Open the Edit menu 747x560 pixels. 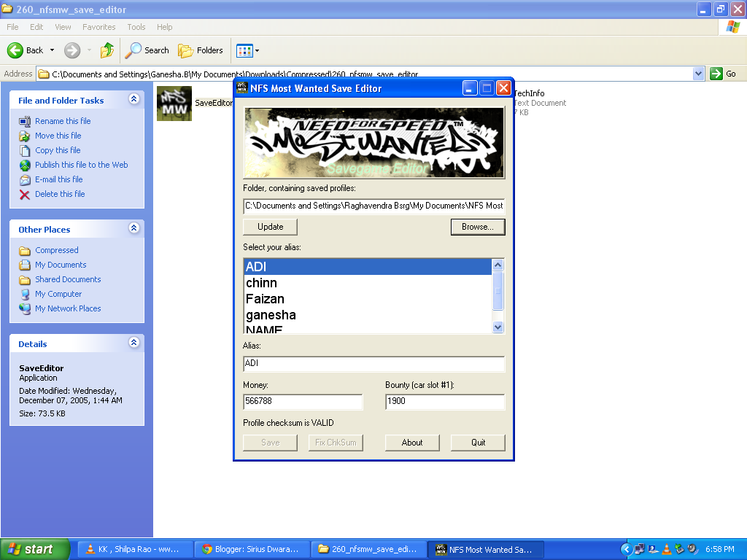[36, 27]
